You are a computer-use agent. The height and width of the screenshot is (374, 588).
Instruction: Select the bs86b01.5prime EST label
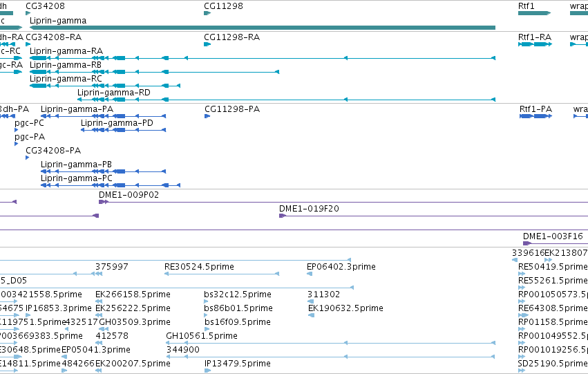(x=238, y=308)
